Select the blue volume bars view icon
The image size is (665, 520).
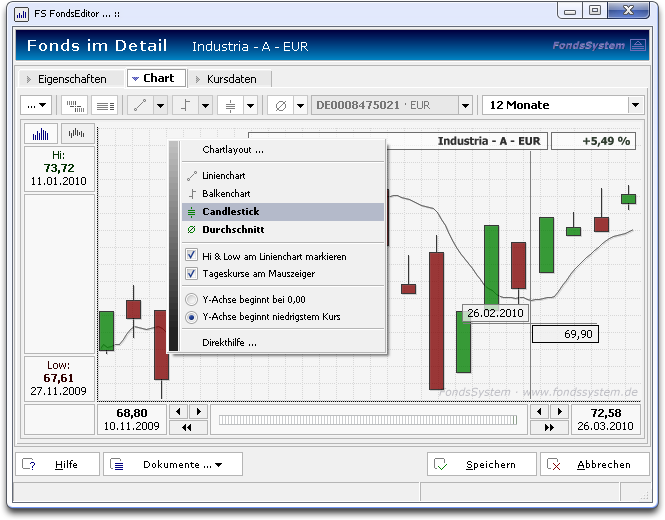click(x=41, y=134)
